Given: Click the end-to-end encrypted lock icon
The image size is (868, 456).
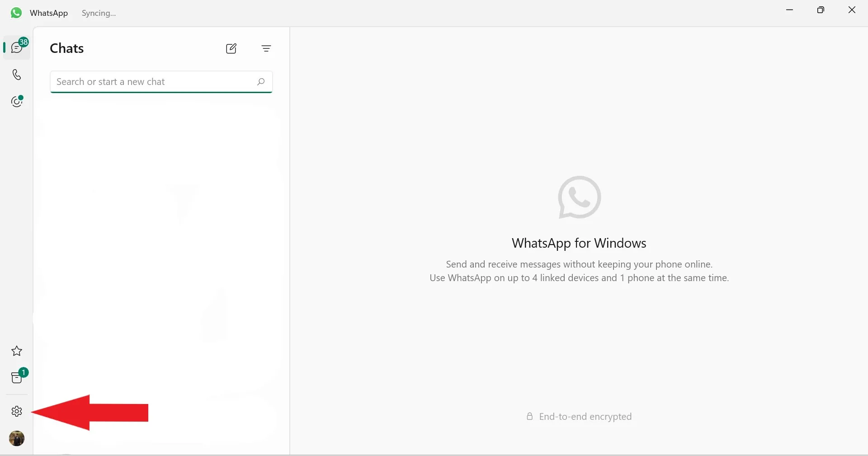Looking at the screenshot, I should coord(530,417).
